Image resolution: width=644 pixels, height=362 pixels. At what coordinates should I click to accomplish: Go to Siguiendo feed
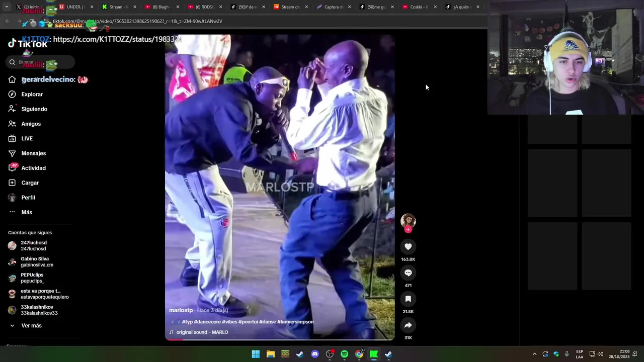(34, 109)
